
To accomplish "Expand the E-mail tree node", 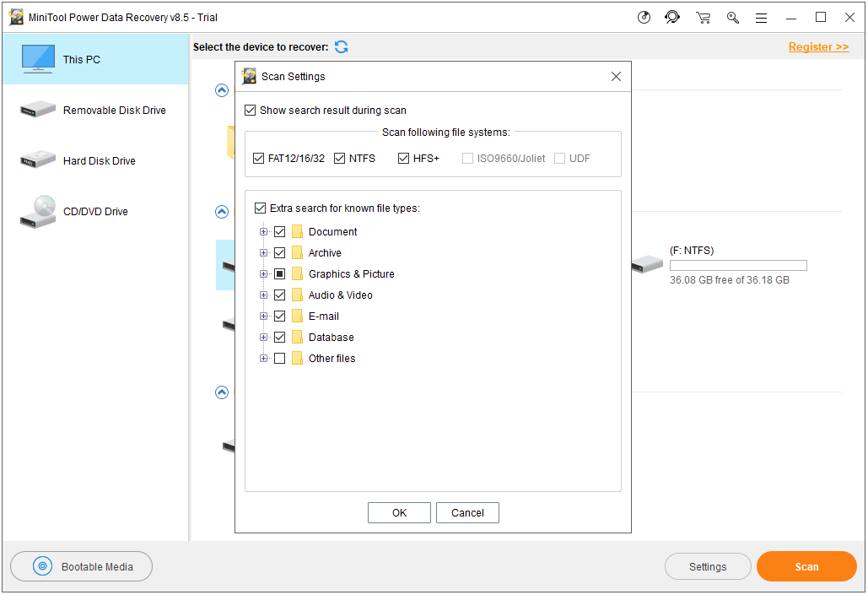I will click(263, 316).
